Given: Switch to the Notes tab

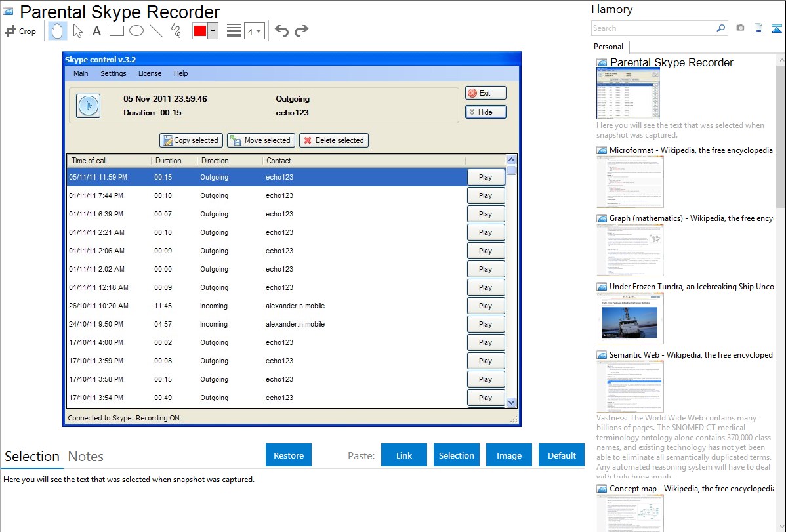Looking at the screenshot, I should 86,457.
